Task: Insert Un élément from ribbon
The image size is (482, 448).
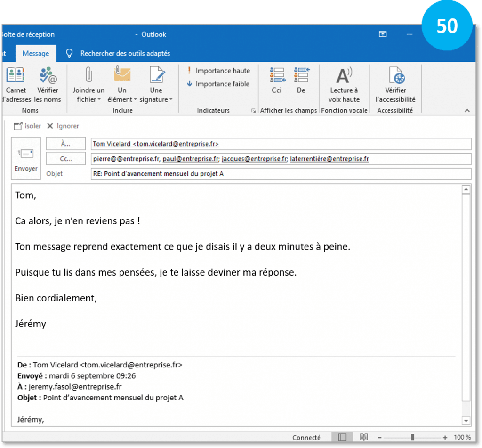Action: click(122, 85)
